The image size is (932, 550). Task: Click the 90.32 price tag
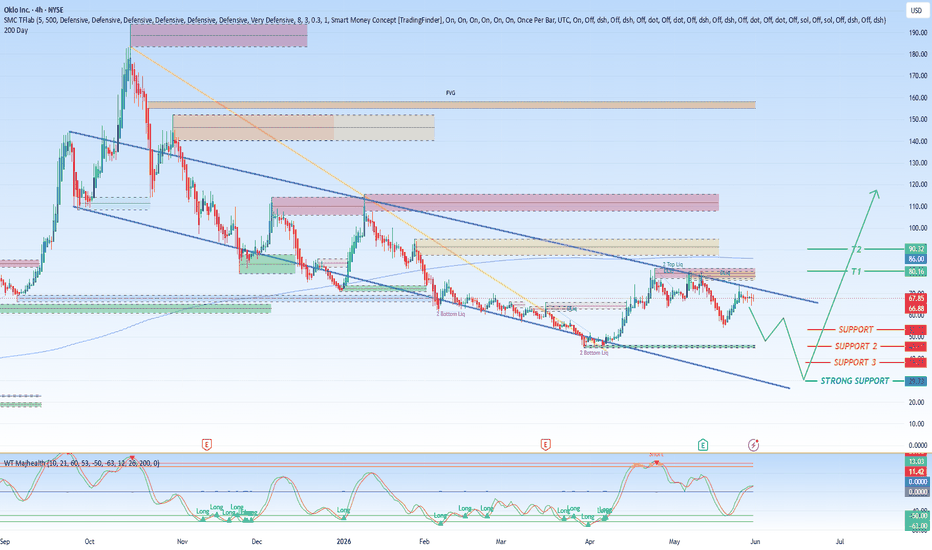916,249
